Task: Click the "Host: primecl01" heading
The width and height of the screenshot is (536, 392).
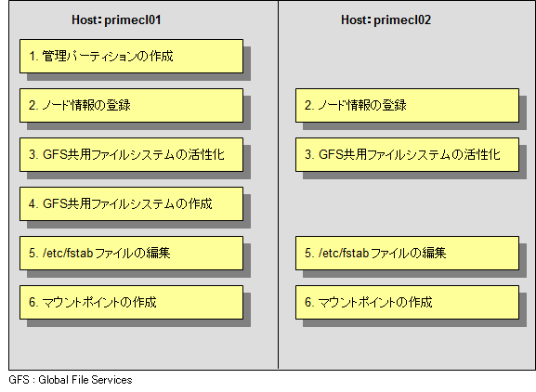Action: [116, 20]
